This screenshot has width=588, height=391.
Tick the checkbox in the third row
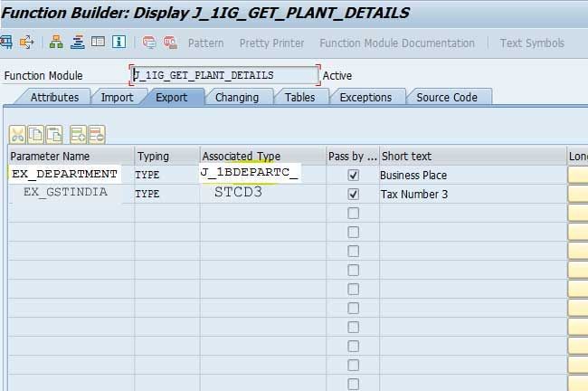click(353, 213)
